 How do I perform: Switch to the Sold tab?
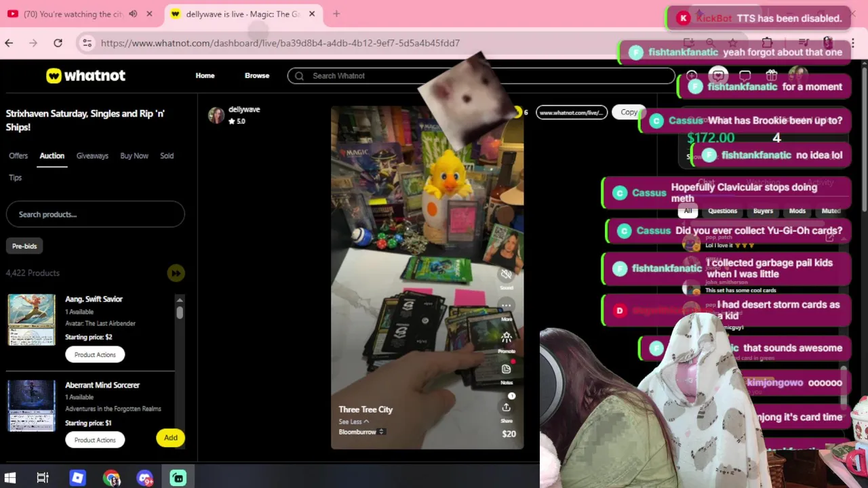pos(167,156)
